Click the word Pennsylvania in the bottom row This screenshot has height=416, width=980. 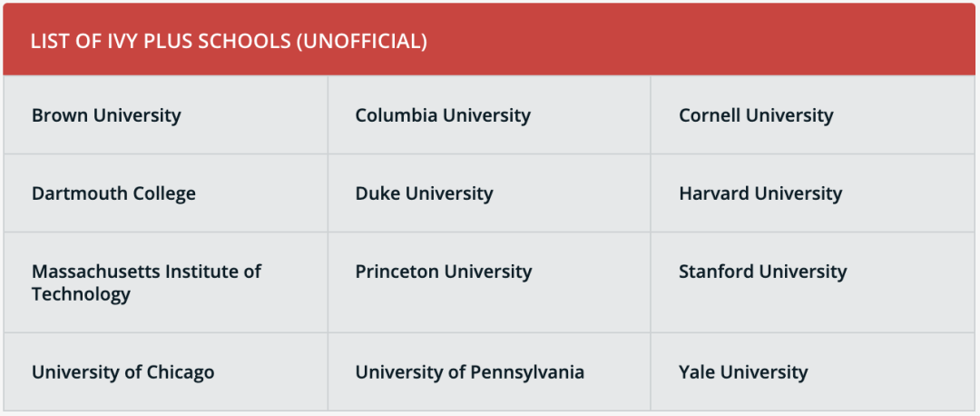[527, 372]
